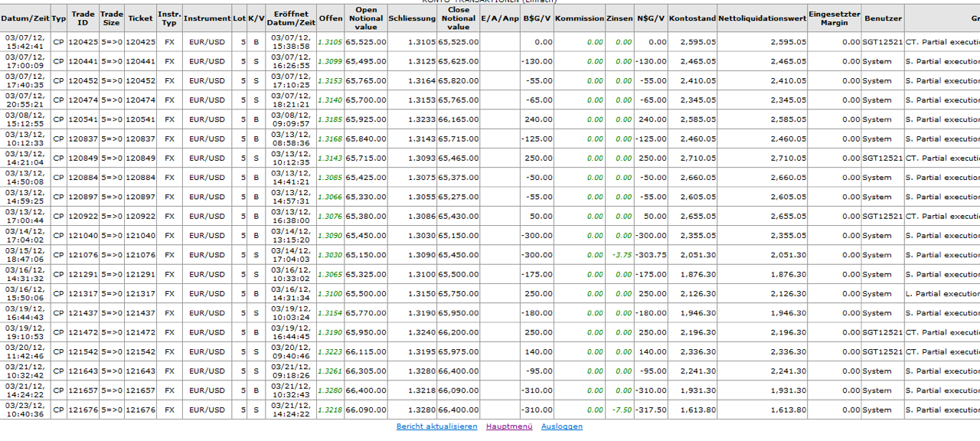The width and height of the screenshot is (980, 441).
Task: Click Benutzer SGT12521 in row 121472
Action: click(883, 332)
